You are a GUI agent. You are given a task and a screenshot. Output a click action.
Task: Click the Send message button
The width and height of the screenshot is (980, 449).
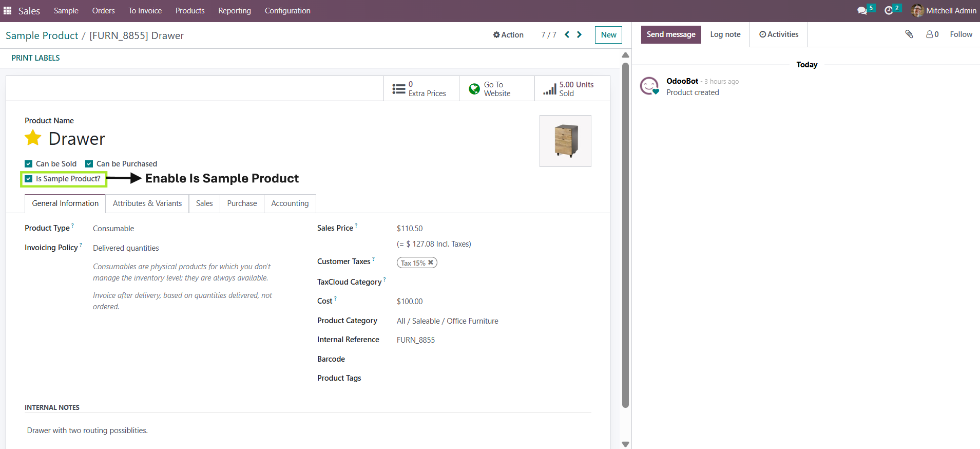point(671,34)
